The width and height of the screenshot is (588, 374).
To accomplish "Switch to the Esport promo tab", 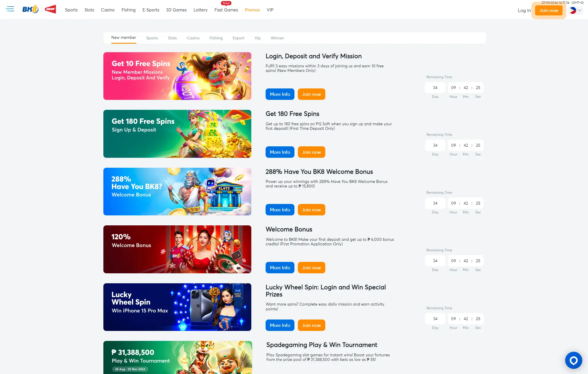I will pyautogui.click(x=238, y=38).
